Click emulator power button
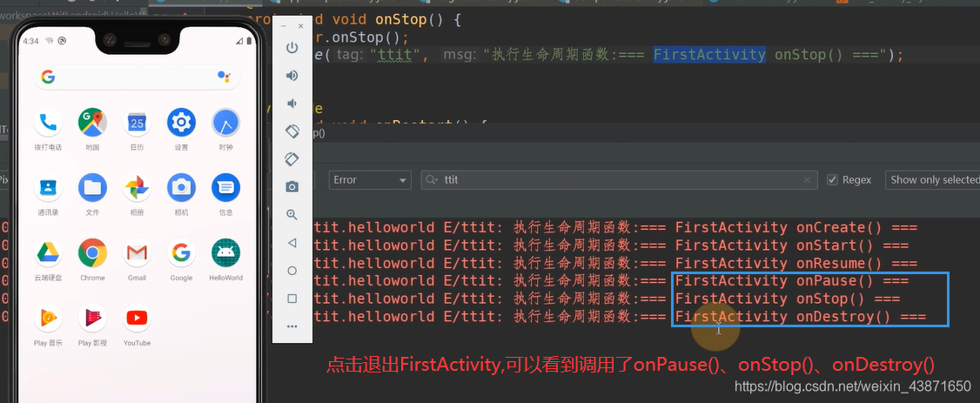The image size is (980, 403). tap(292, 48)
